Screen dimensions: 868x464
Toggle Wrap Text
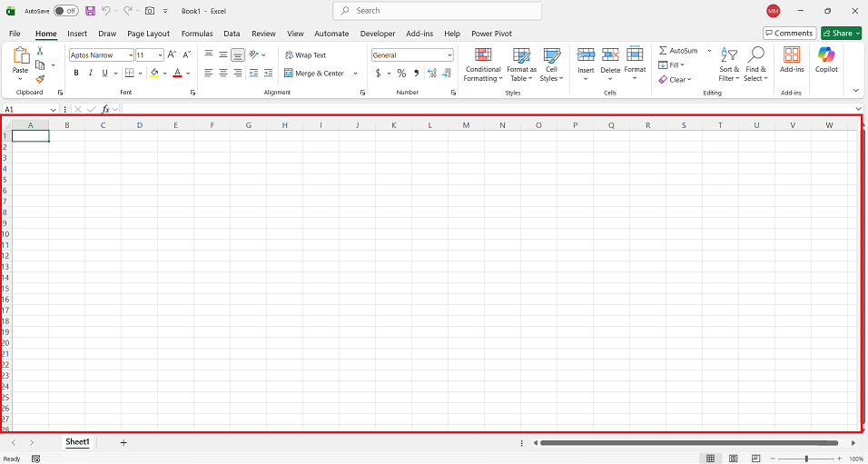(x=306, y=55)
